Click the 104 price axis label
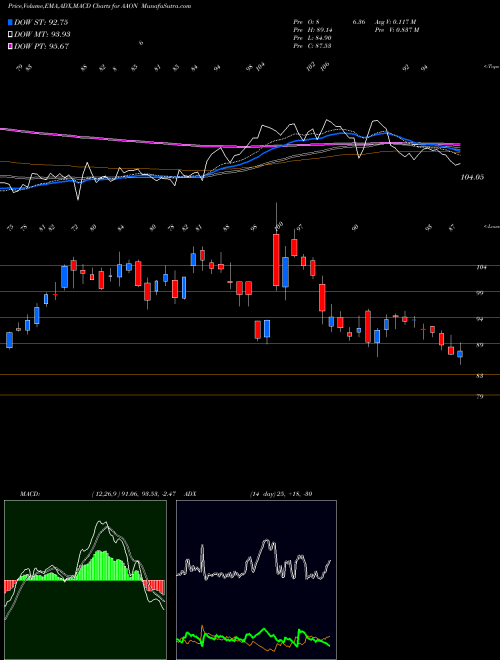The image size is (500, 660). [482, 267]
